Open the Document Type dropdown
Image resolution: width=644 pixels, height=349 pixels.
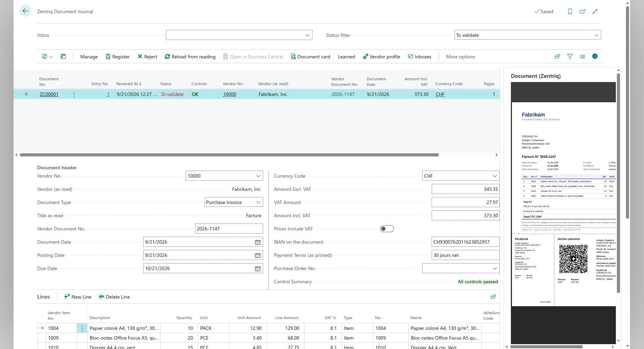(258, 202)
